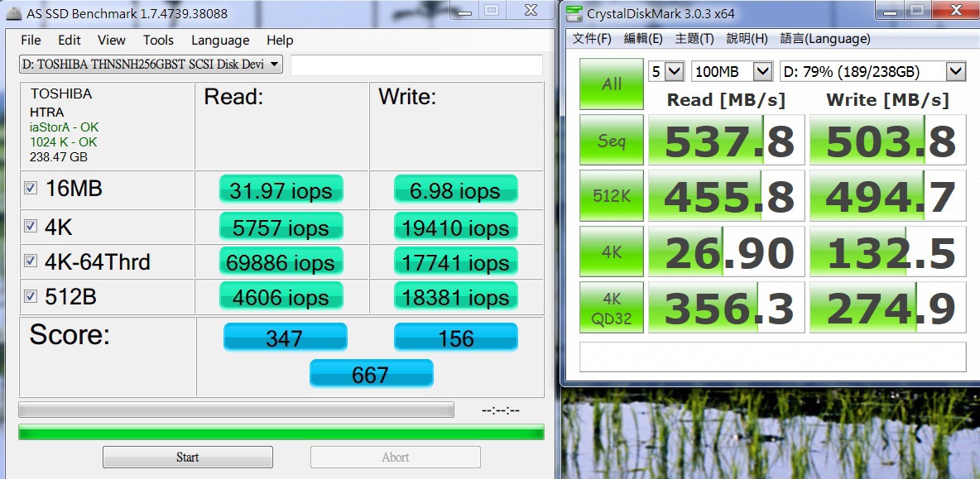Click the 5757 iops 4K read result

[x=281, y=227]
